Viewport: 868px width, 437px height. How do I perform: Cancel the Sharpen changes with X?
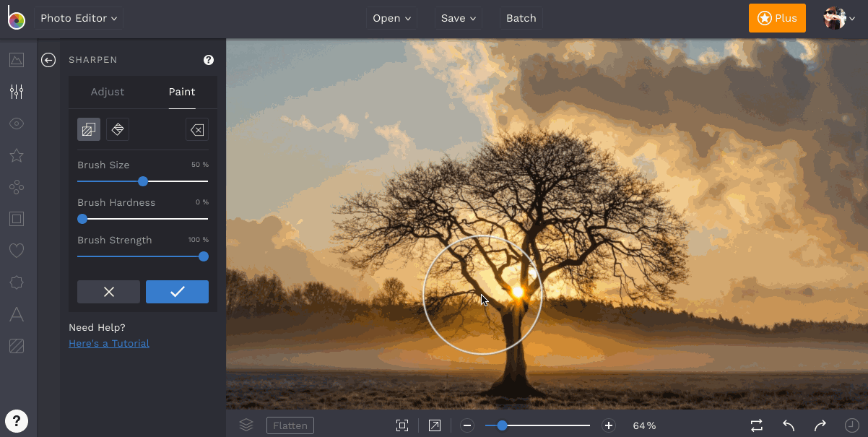[x=109, y=292]
